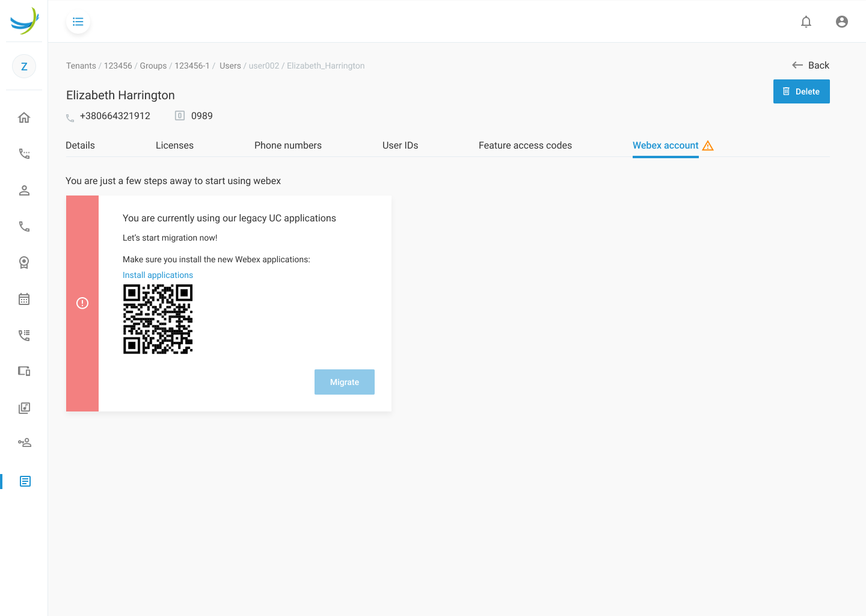Open the user profile account icon
Screen dimensions: 866x616
point(842,22)
